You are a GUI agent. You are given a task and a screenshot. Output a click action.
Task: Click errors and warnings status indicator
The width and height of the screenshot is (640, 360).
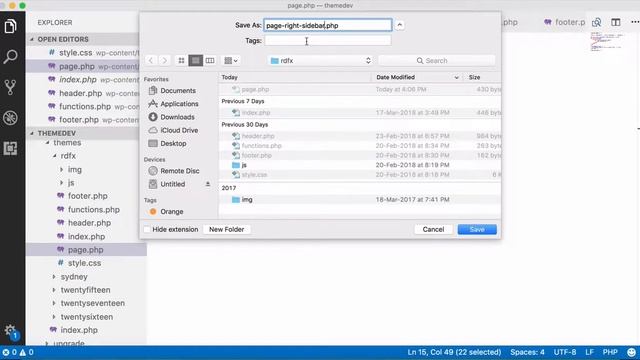(x=18, y=352)
